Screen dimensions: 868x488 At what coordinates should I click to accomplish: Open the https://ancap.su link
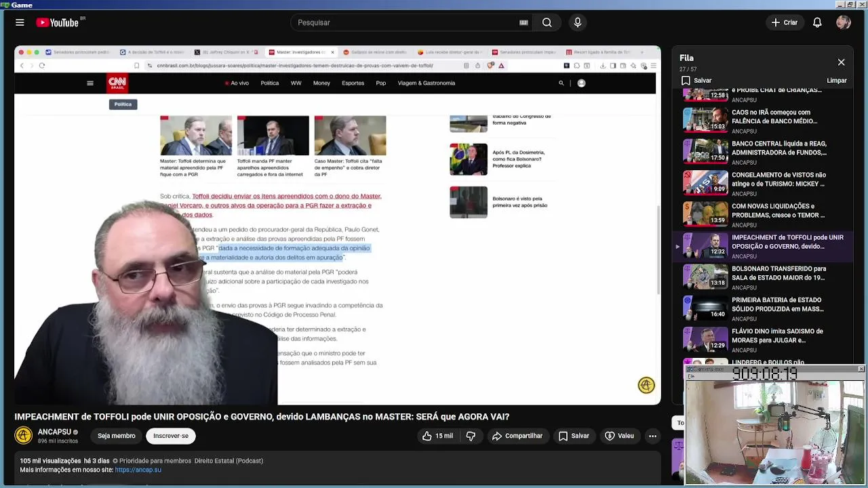138,470
